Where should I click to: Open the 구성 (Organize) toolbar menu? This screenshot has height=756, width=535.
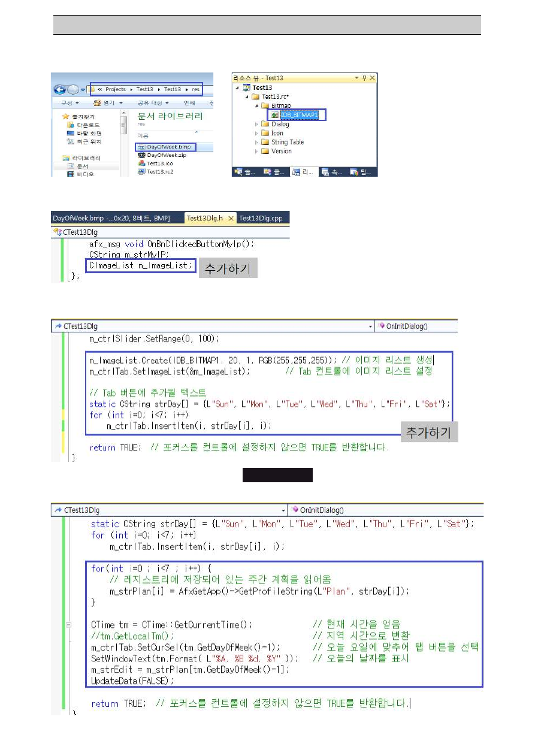pos(66,102)
